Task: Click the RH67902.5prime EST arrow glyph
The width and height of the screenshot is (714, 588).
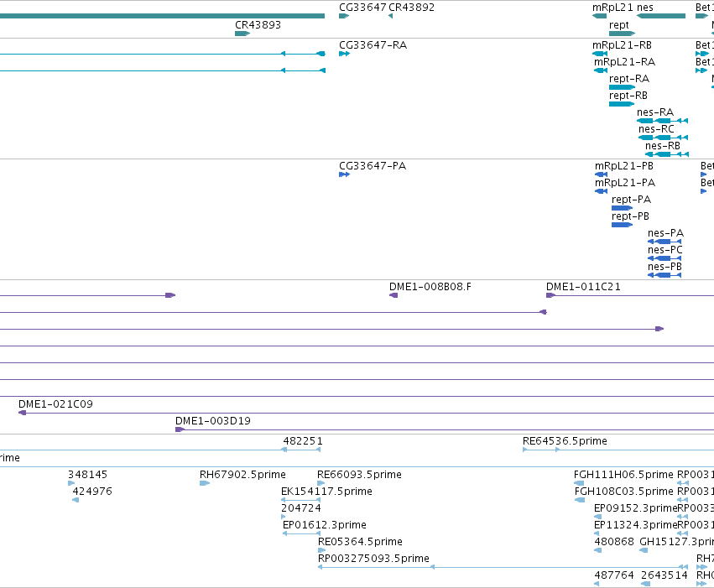Action: click(x=205, y=483)
